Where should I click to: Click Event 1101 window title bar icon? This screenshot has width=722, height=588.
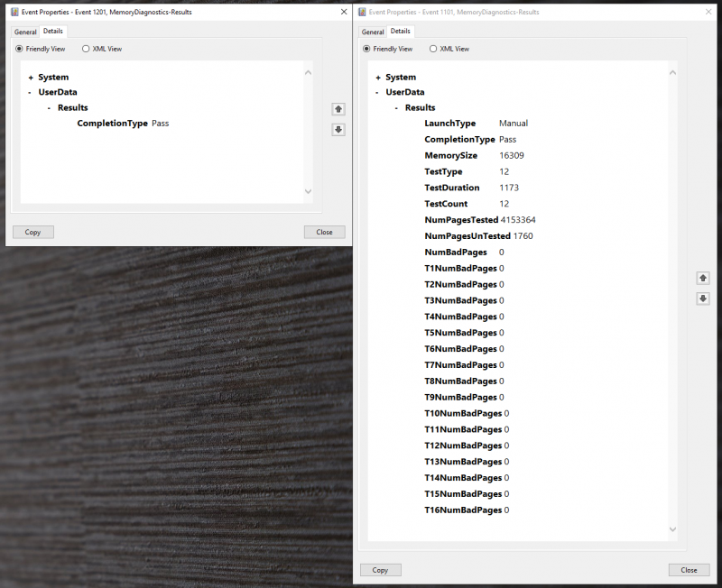[x=362, y=12]
